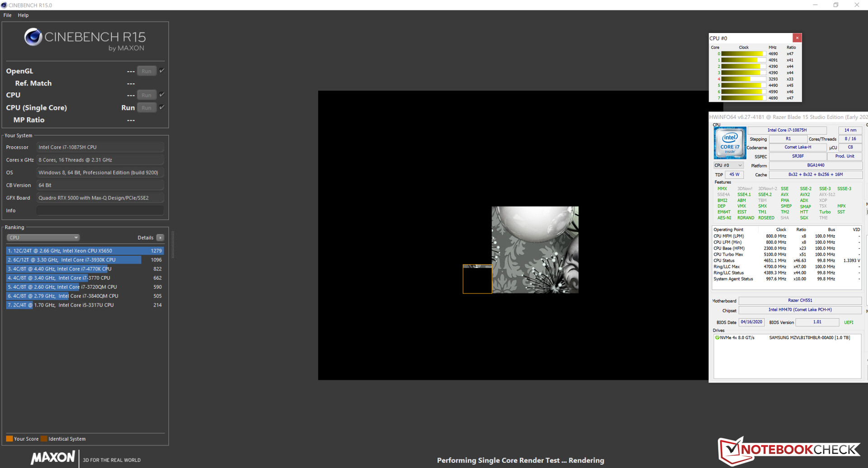Click the Core 4 clock bar in CPU #0 window
This screenshot has width=868, height=468.
point(744,79)
